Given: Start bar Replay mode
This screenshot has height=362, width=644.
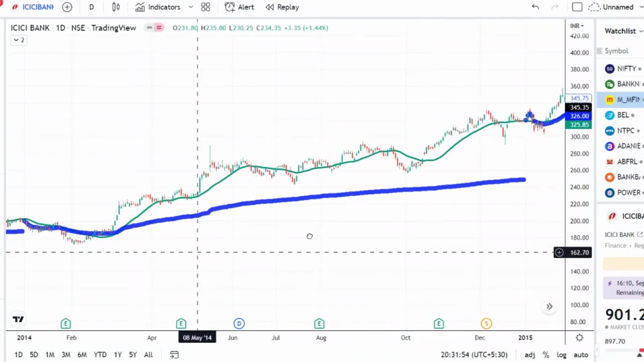Looking at the screenshot, I should (282, 7).
